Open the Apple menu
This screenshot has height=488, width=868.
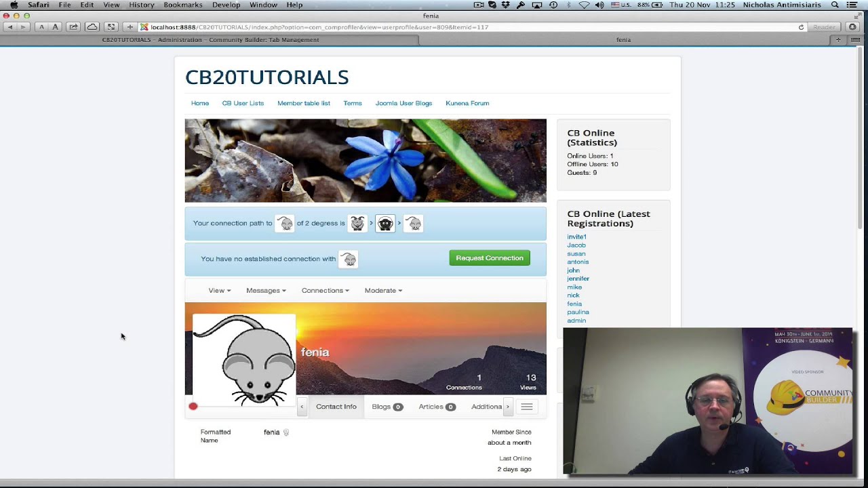click(x=14, y=5)
